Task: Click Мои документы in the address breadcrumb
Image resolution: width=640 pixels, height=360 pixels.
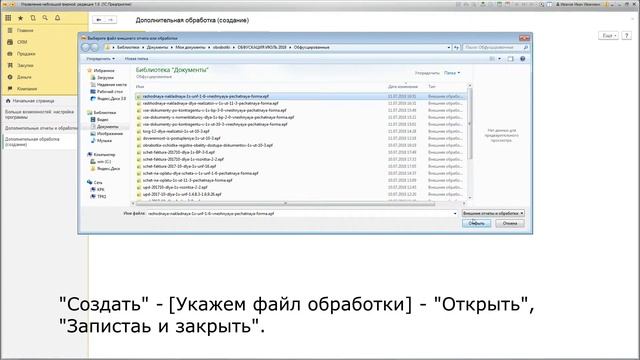Action: coord(190,47)
